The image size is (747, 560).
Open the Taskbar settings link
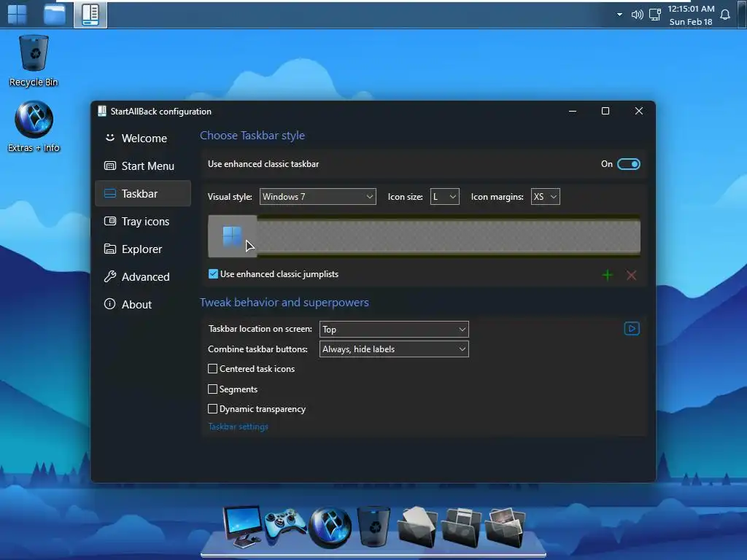(239, 427)
